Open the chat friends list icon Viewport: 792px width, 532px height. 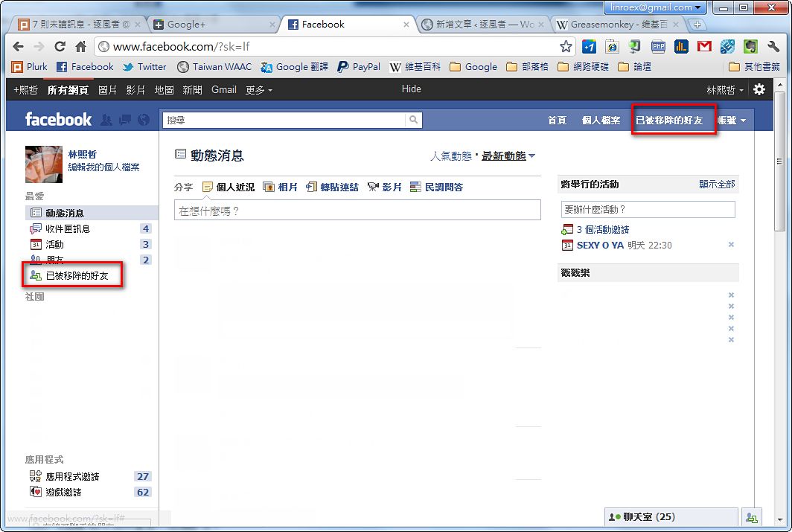(752, 517)
